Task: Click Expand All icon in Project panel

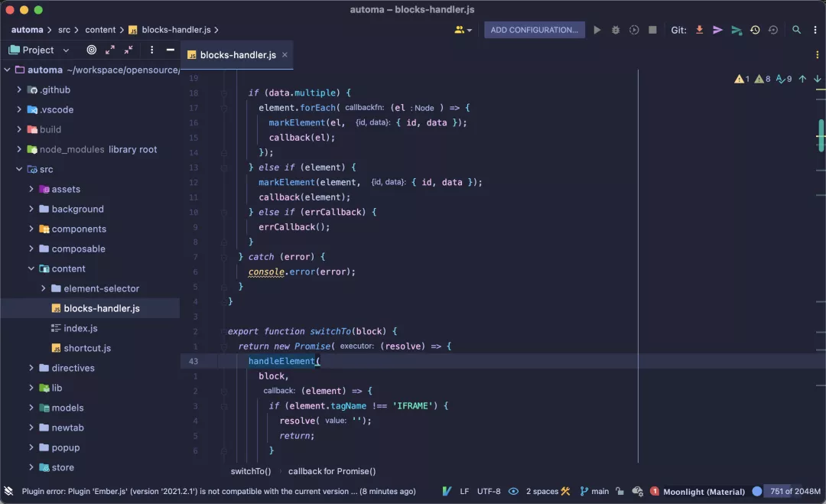Action: [x=110, y=50]
